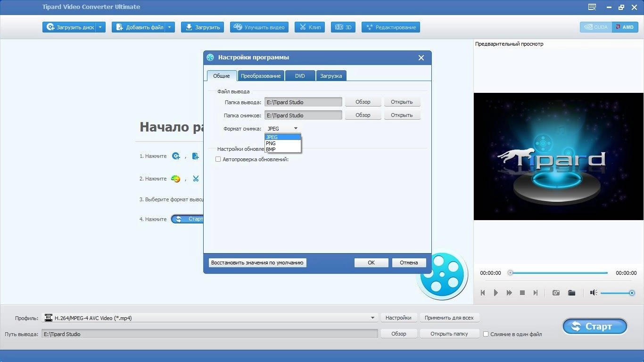Click the Настройки button beside profile
This screenshot has height=362, width=644.
tap(398, 318)
